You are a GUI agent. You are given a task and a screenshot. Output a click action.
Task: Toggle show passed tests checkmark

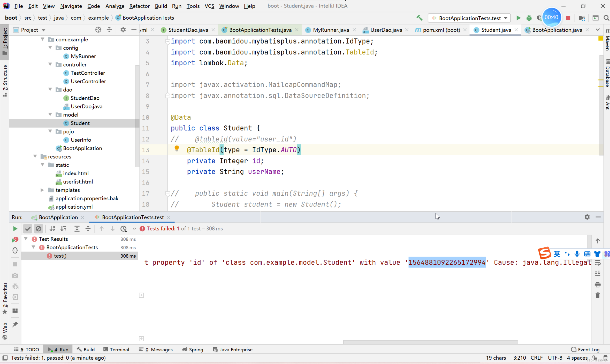click(27, 228)
